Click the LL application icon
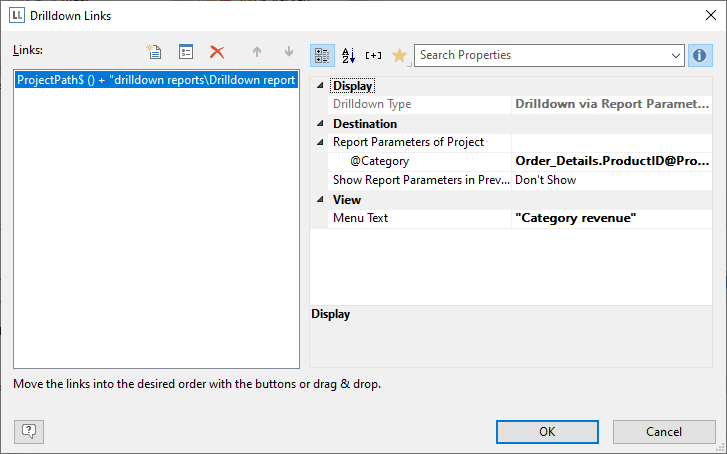Viewport: 727px width, 454px height. pyautogui.click(x=17, y=15)
